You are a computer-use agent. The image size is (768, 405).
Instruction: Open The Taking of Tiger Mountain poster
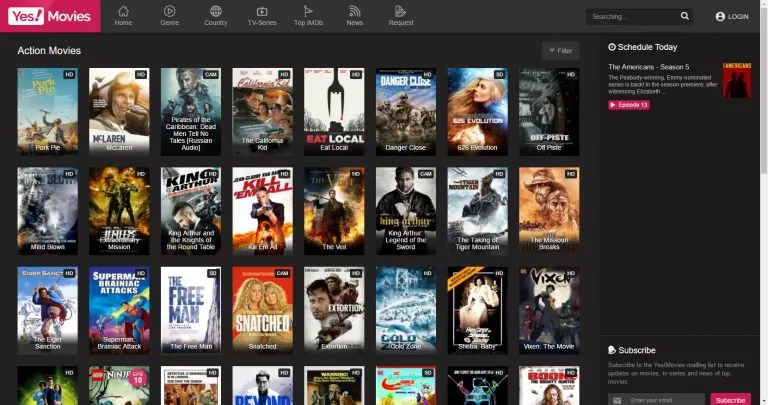[478, 211]
